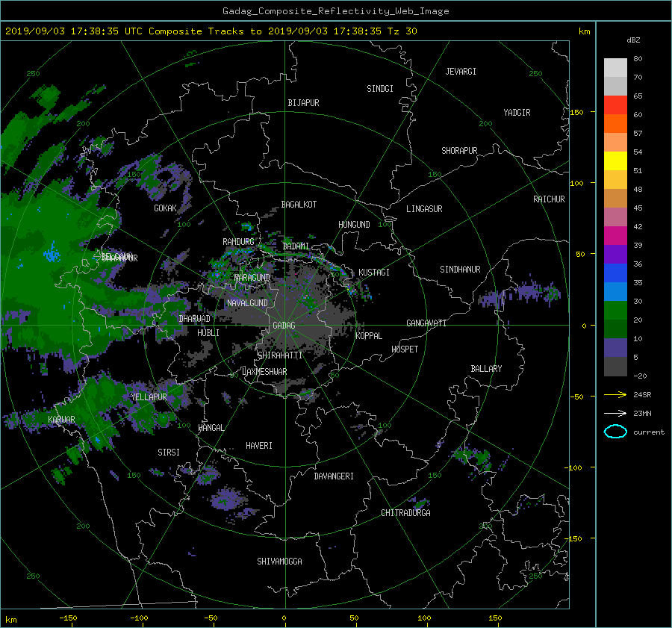Click the BIJAPUR city label
The height and width of the screenshot is (628, 672).
pyautogui.click(x=303, y=103)
